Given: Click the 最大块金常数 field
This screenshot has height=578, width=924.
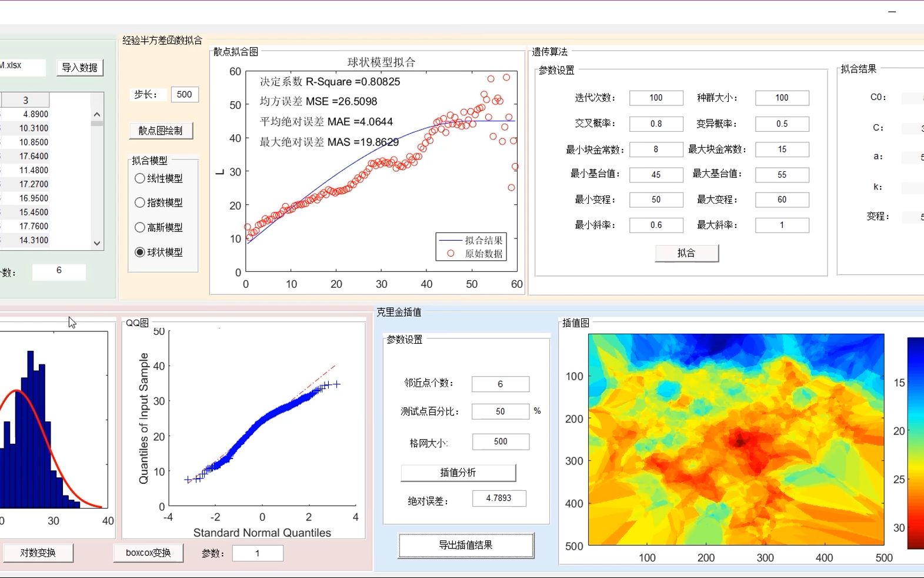Looking at the screenshot, I should click(x=782, y=150).
